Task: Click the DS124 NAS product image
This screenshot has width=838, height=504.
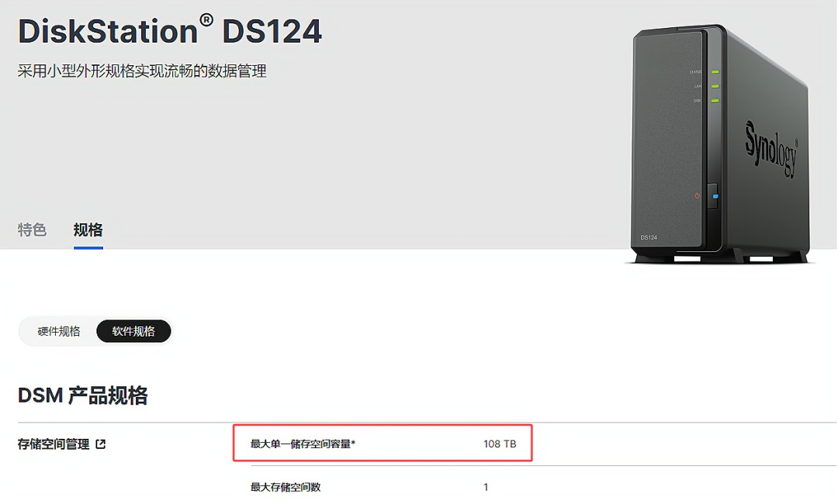Action: (x=719, y=144)
